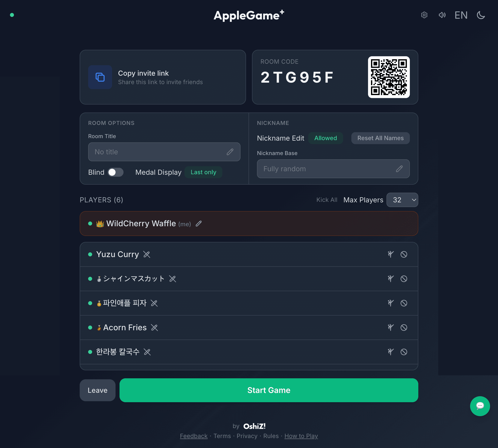Click the green connection status dot in header
The image size is (498, 448).
12,15
